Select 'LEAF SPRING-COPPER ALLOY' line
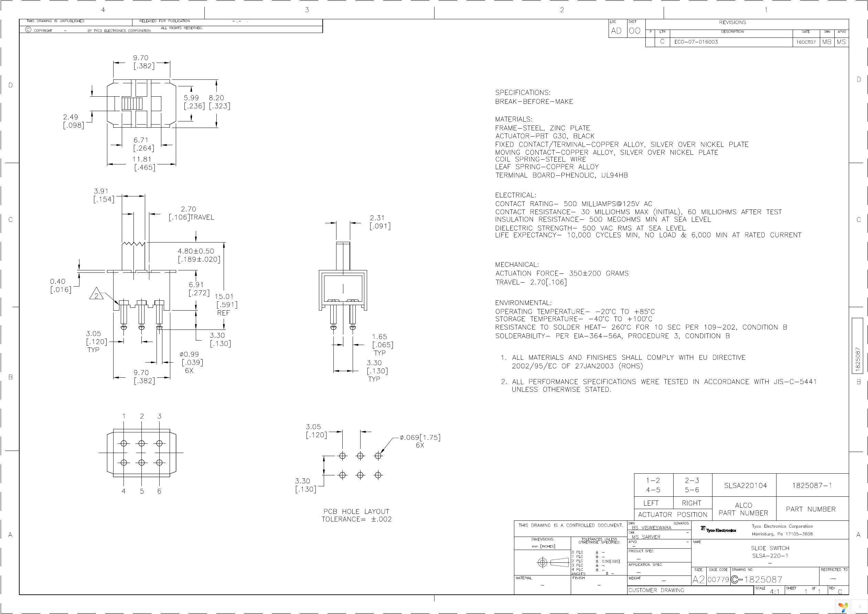The width and height of the screenshot is (868, 614). pyautogui.click(x=547, y=167)
